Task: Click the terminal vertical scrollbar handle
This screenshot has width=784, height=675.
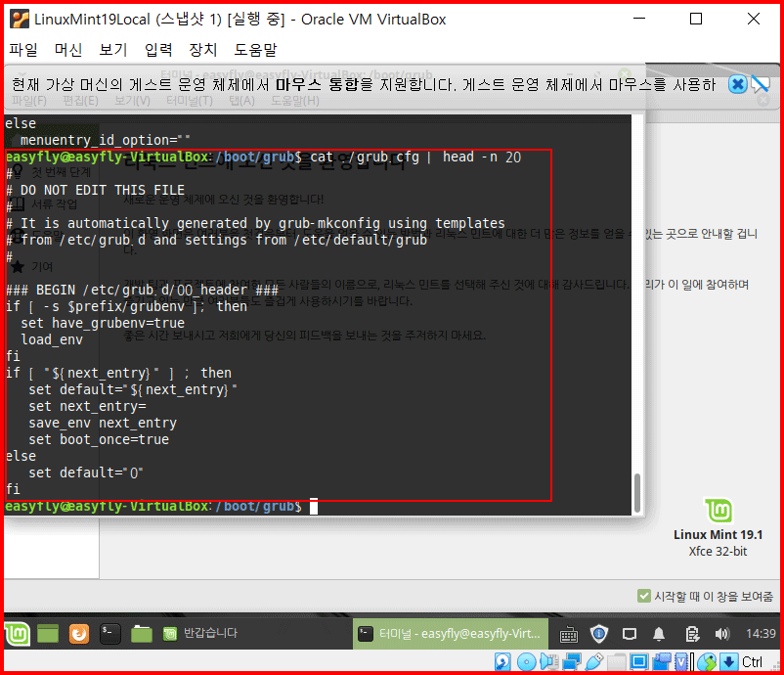Action: 637,492
